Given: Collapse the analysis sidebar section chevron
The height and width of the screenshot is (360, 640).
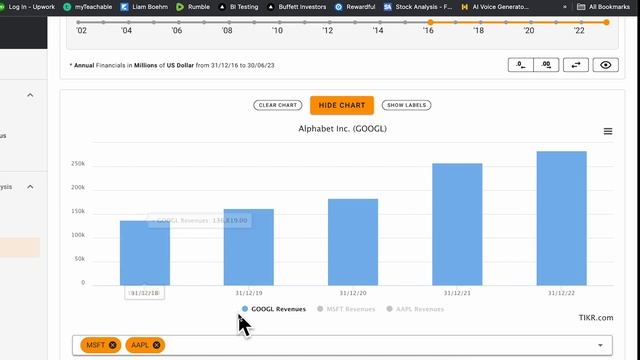Looking at the screenshot, I should tap(30, 187).
